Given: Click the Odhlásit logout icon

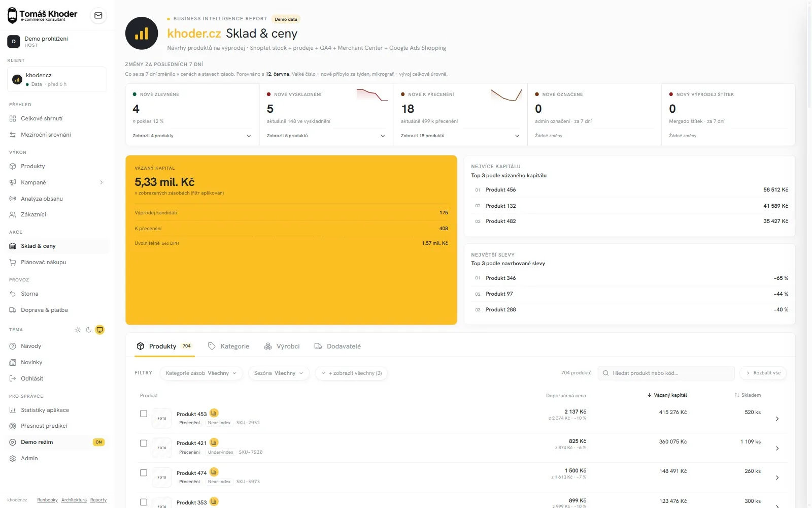Looking at the screenshot, I should pyautogui.click(x=13, y=378).
